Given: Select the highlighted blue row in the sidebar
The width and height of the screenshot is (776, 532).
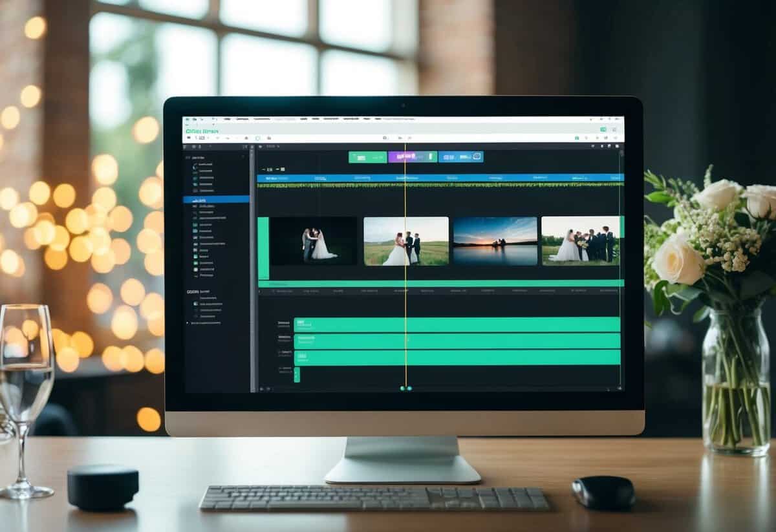Looking at the screenshot, I should [216, 200].
